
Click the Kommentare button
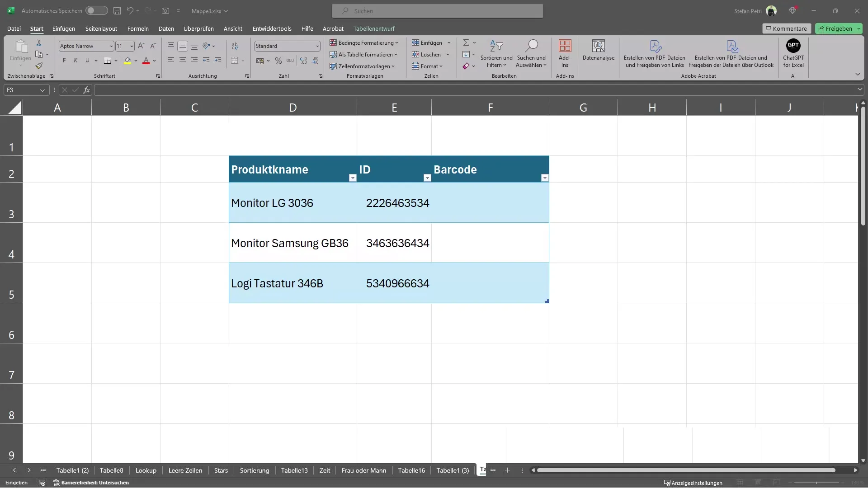(787, 28)
